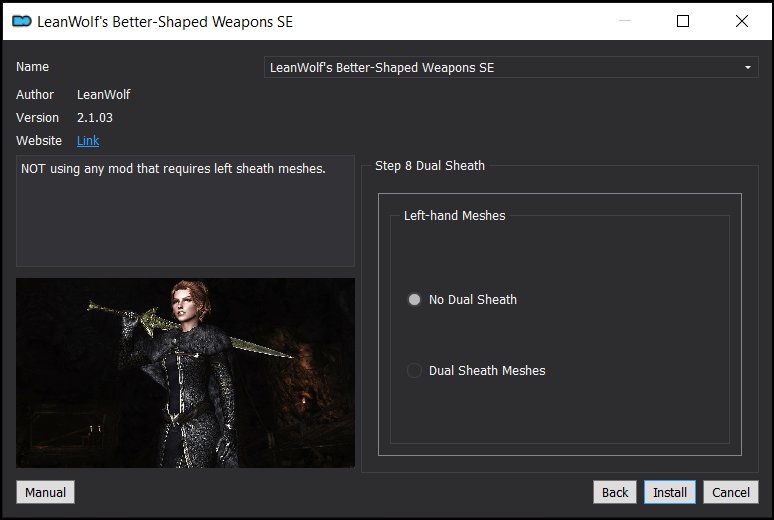Open the Name dropdown arrow
The width and height of the screenshot is (774, 520).
[748, 67]
